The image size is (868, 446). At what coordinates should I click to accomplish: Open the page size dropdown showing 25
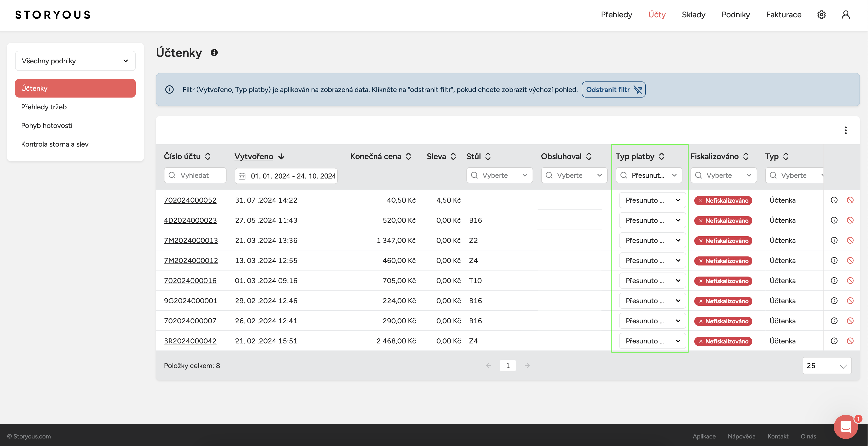click(x=827, y=366)
